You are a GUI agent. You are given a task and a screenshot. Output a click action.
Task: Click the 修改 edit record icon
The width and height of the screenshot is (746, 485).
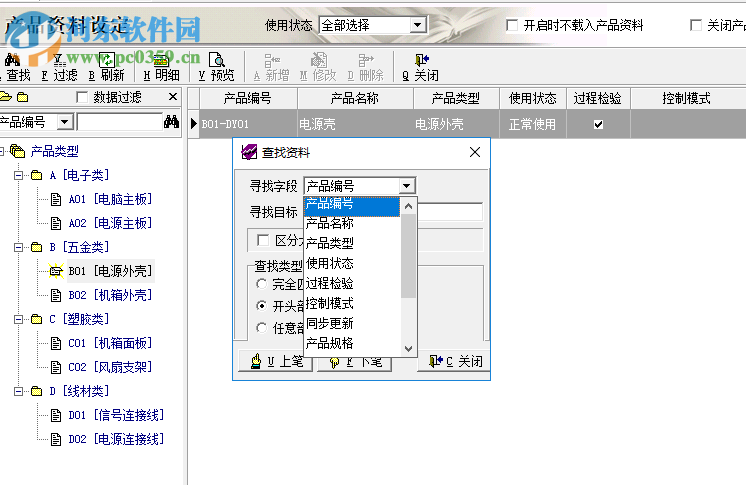tap(318, 60)
